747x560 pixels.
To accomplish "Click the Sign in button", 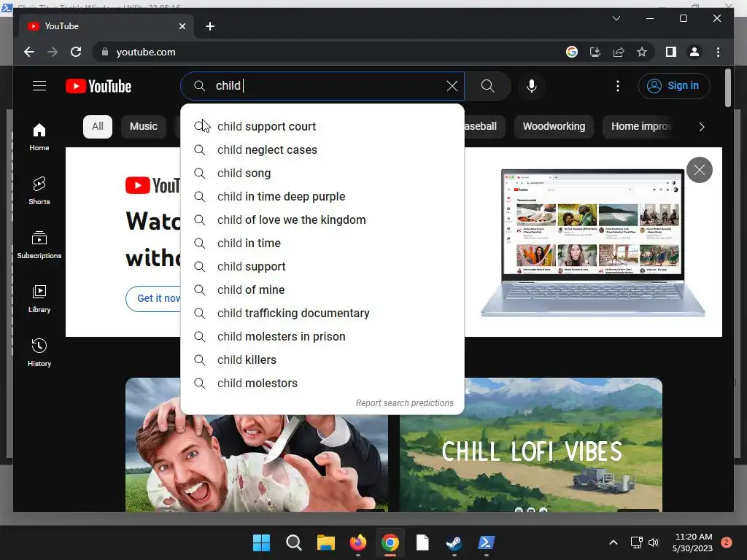I will [x=673, y=86].
